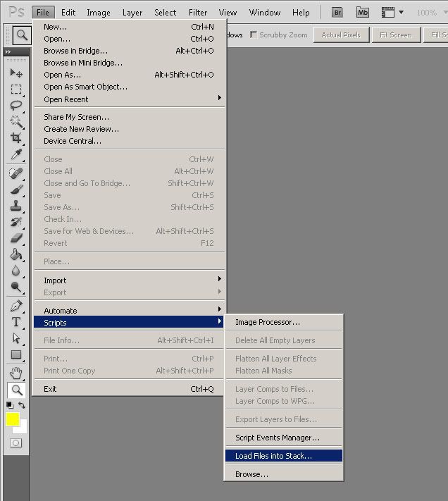Viewport: 448px width, 501px height.
Task: Choose Image Processor from Scripts submenu
Action: [x=268, y=322]
